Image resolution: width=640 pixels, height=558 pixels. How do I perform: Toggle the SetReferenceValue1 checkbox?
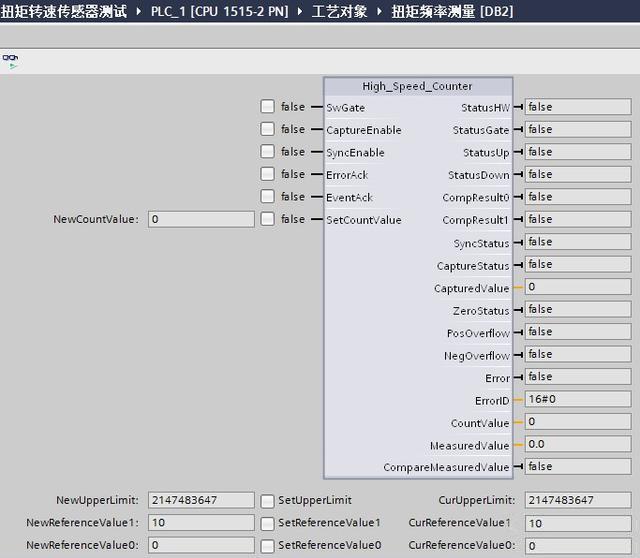click(267, 523)
